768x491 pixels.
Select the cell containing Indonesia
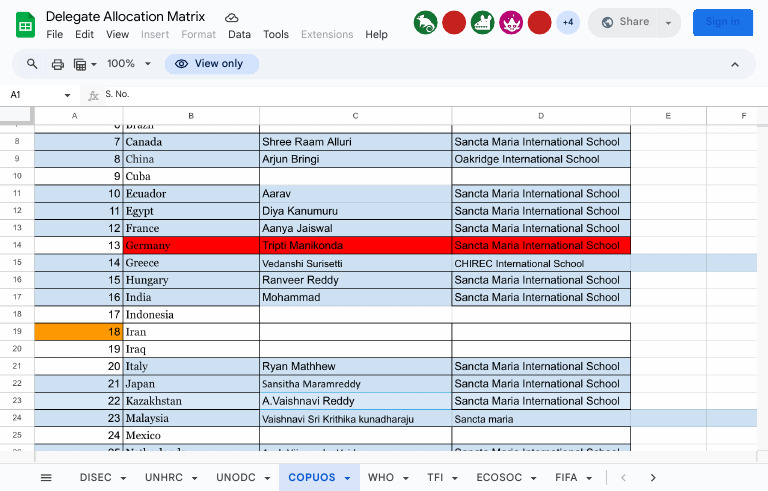pos(191,315)
